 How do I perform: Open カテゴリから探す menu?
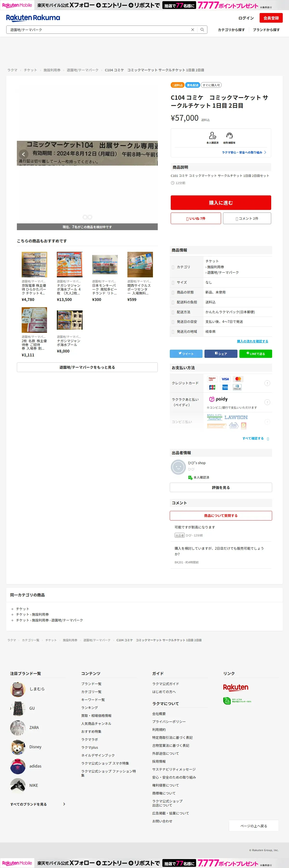tap(231, 30)
